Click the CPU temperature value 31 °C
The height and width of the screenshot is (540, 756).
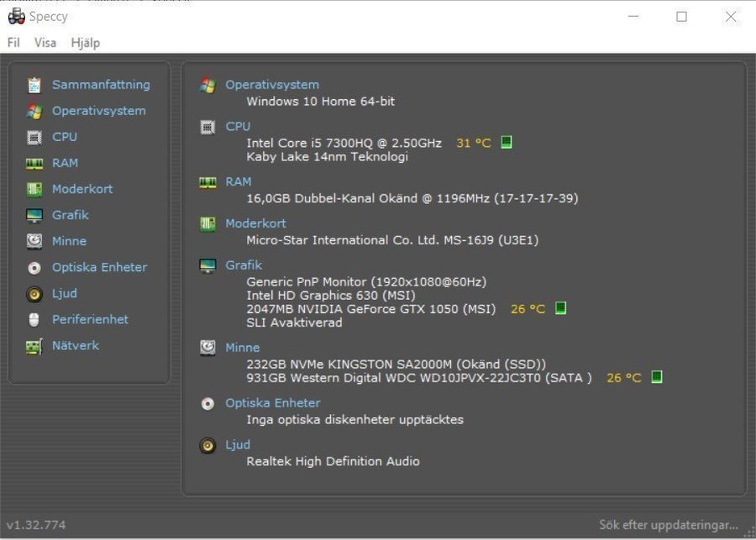coord(474,144)
